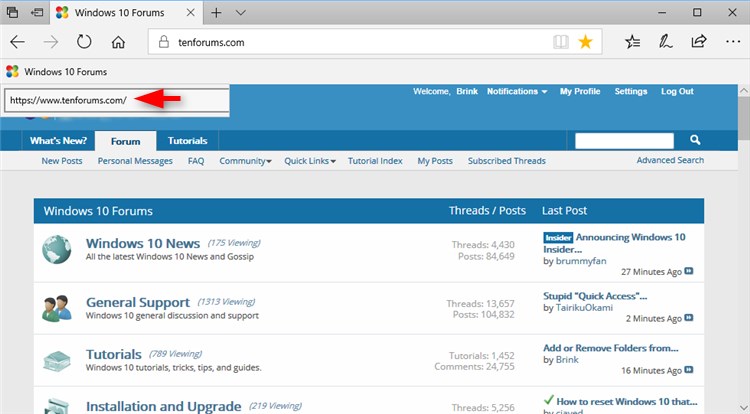Go back with the browser back arrow
Viewport: 750px width, 414px height.
click(17, 42)
